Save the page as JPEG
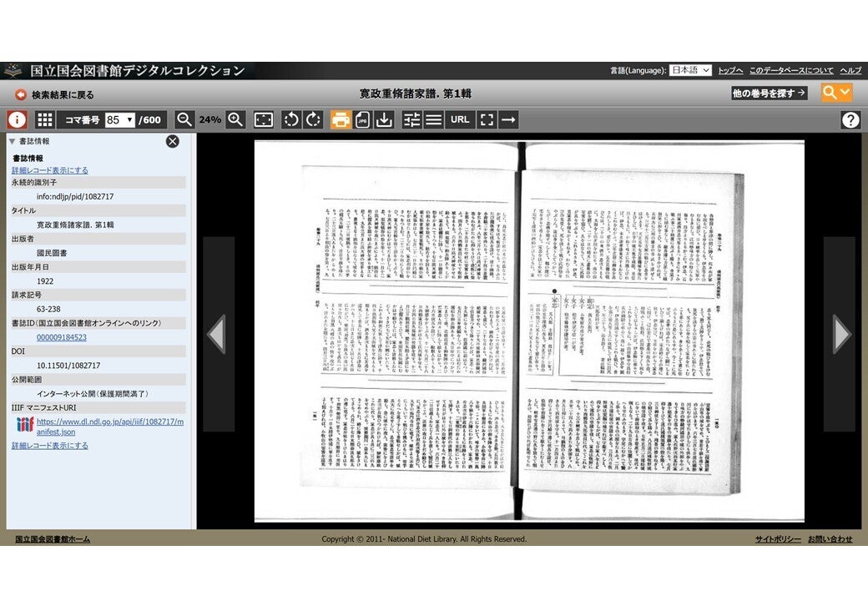This screenshot has width=868, height=601. [x=362, y=119]
